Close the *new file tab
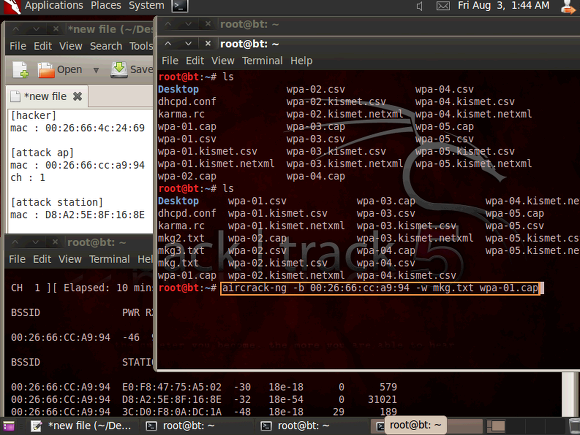Image resolution: width=580 pixels, height=435 pixels. click(x=77, y=97)
